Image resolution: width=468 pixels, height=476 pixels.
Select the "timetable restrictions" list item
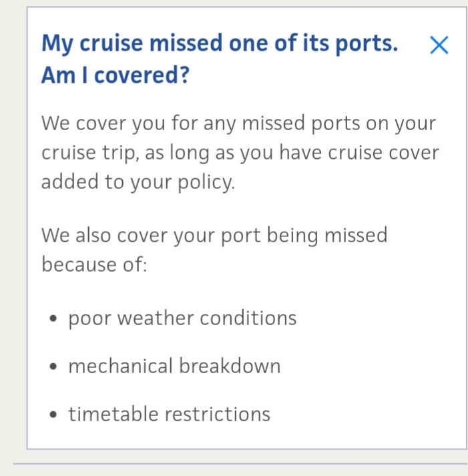pos(169,414)
